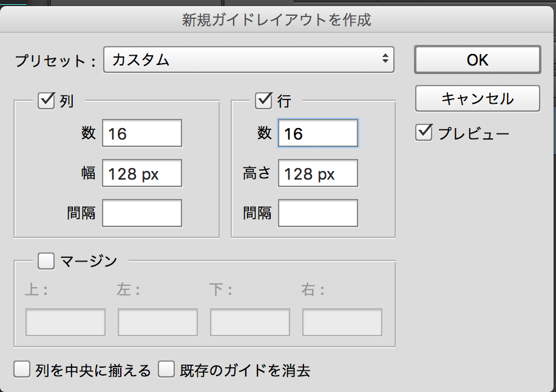
Task: Confirm the guide layout with OK
Action: click(x=477, y=59)
